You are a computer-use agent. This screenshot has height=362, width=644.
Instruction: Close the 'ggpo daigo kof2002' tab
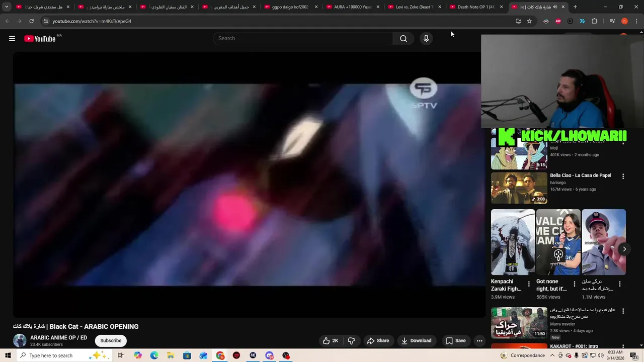[x=316, y=7]
